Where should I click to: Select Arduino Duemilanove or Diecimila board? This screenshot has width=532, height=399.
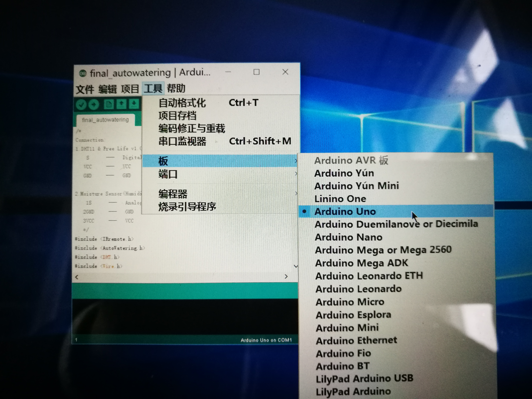[396, 224]
